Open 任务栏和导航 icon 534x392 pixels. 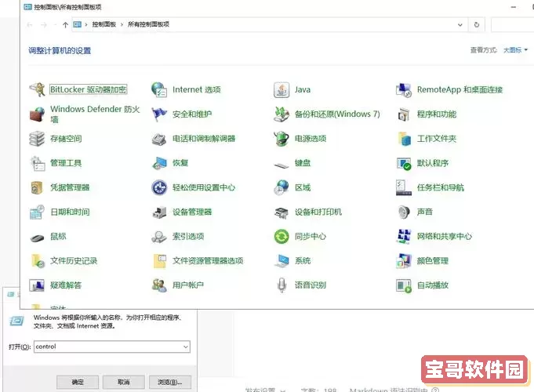coord(404,187)
